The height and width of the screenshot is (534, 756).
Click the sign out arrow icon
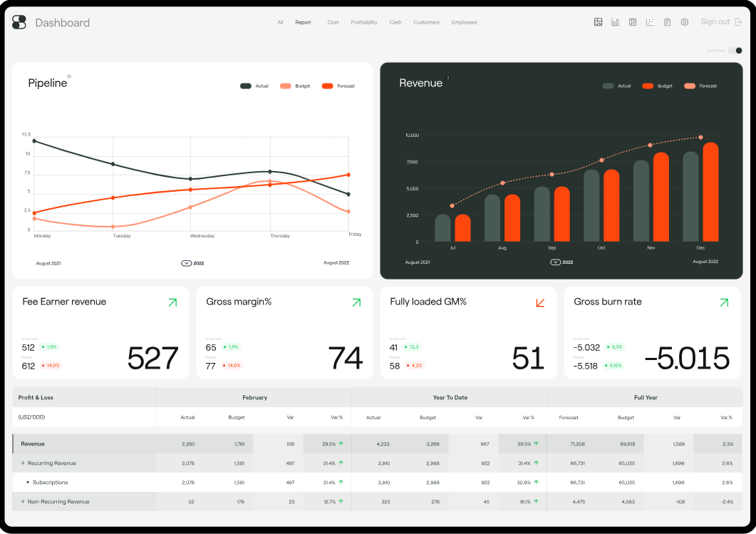pyautogui.click(x=740, y=21)
